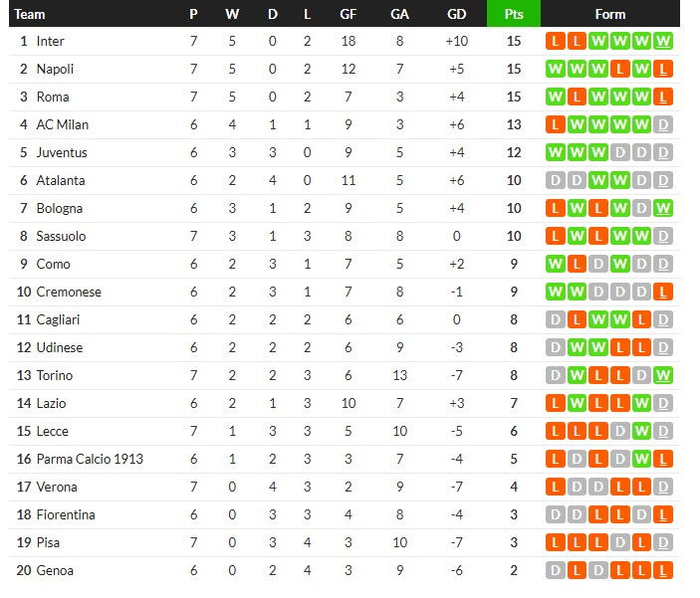This screenshot has width=700, height=598.
Task: Sort table by the Pts column header
Action: pos(514,14)
